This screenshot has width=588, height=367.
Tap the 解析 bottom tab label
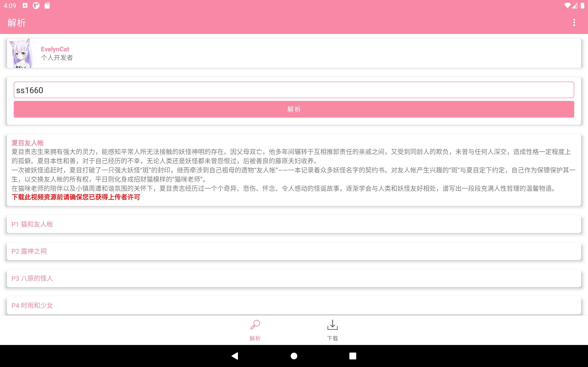(x=255, y=338)
